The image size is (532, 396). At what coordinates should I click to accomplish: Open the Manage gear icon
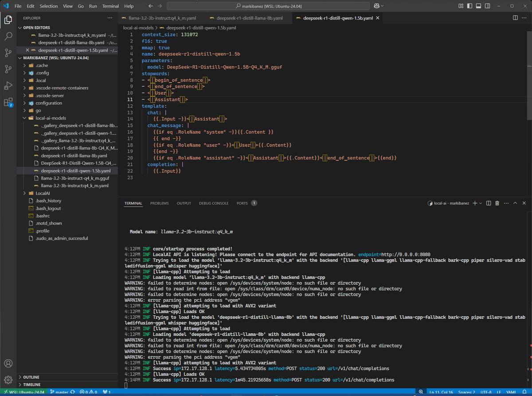pyautogui.click(x=8, y=380)
